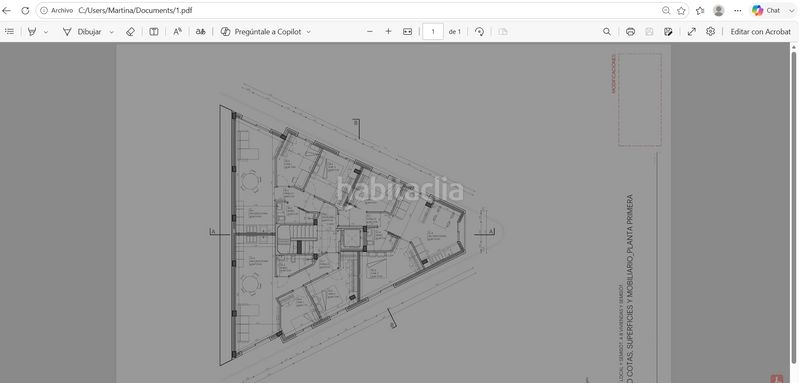The width and height of the screenshot is (800, 383).
Task: Print the PDF document
Action: pos(631,32)
